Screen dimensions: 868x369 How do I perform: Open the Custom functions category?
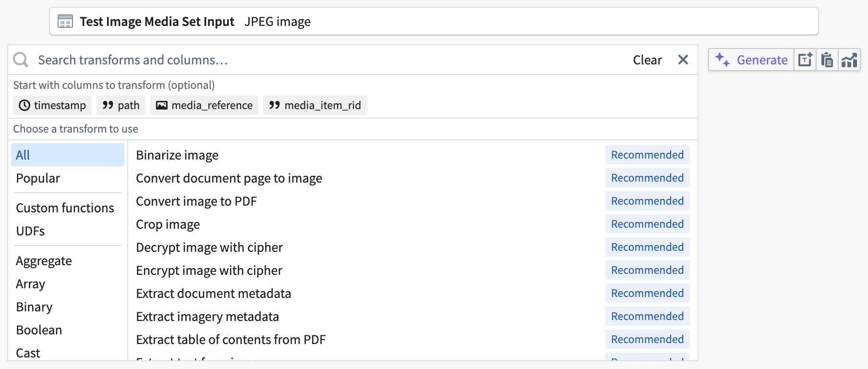point(68,208)
